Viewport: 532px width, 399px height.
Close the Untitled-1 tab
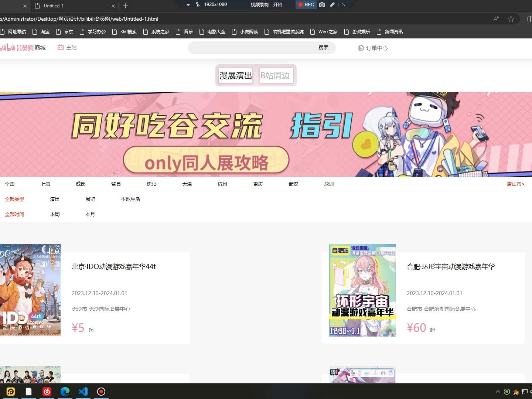pos(113,6)
